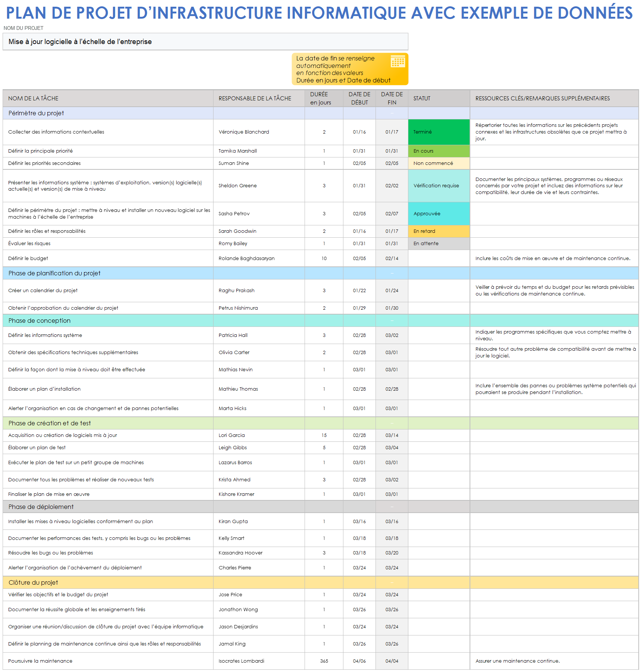Image resolution: width=642 pixels, height=672 pixels.
Task: Click the En retard status cell
Action: click(x=439, y=231)
